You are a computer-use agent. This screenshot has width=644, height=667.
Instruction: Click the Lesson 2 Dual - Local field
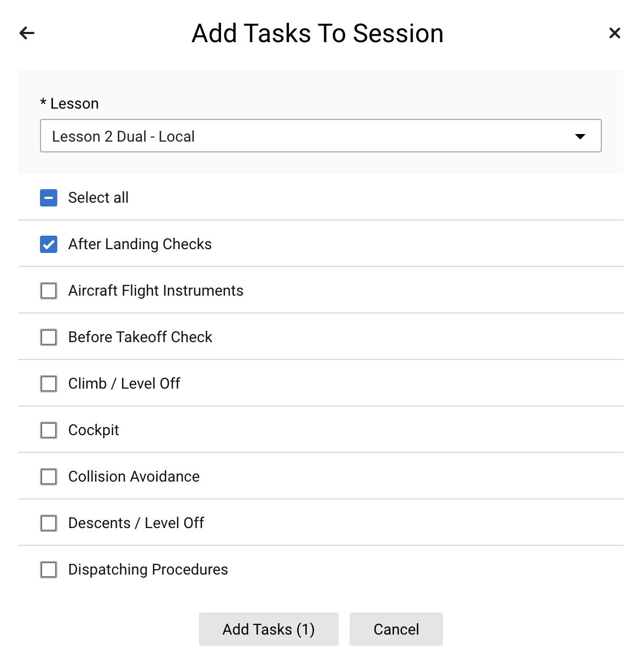[321, 136]
